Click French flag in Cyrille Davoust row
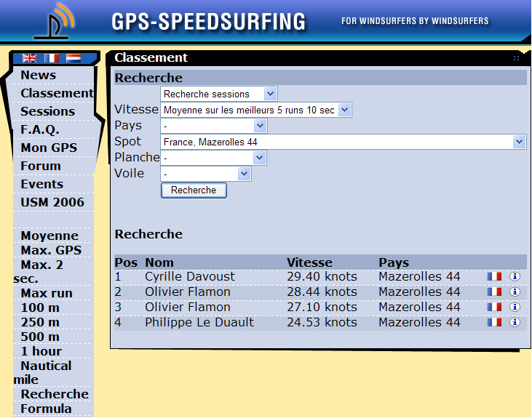The height and width of the screenshot is (418, 532). click(494, 277)
